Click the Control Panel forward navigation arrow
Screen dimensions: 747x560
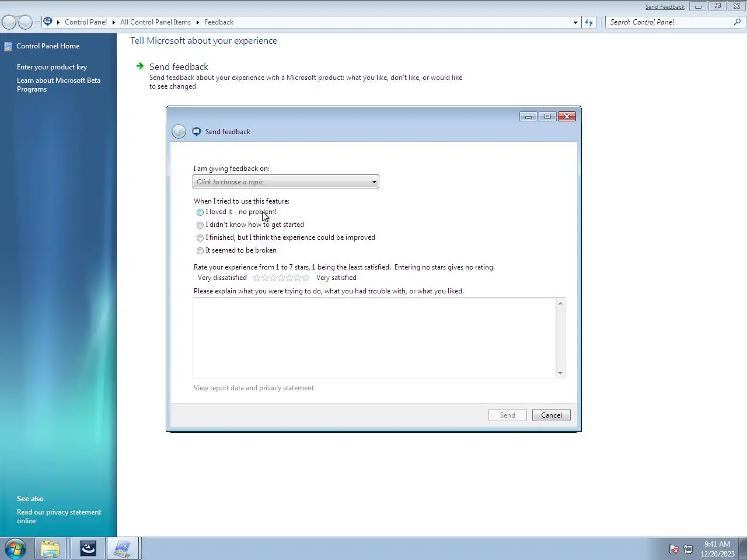click(x=25, y=22)
